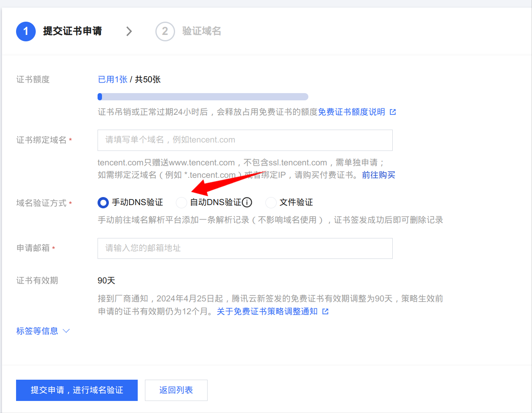Click the 申请邮箱 email input field
The width and height of the screenshot is (532, 413).
245,248
